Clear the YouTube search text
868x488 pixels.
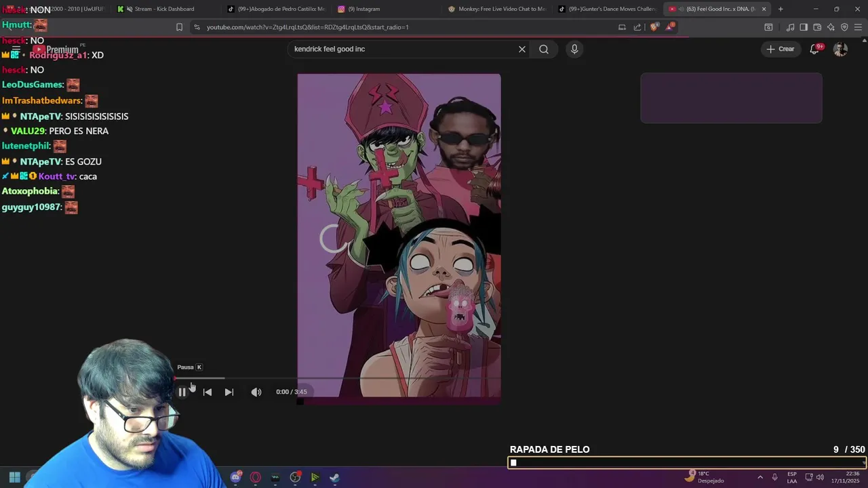[522, 49]
